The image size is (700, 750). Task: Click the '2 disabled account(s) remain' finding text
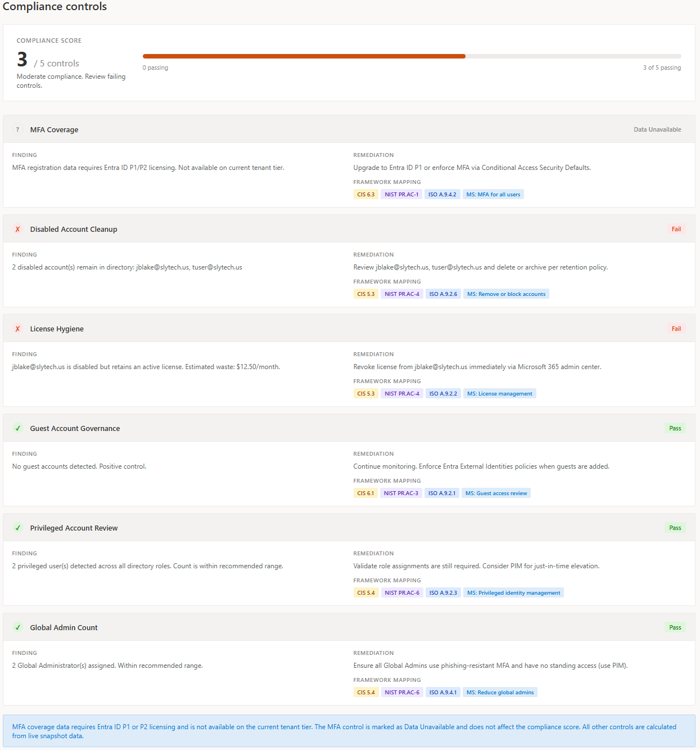pyautogui.click(x=127, y=267)
